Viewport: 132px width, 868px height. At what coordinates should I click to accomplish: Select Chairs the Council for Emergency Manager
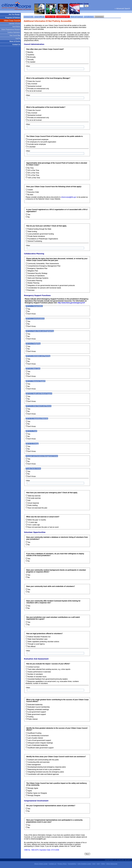click(x=27, y=81)
